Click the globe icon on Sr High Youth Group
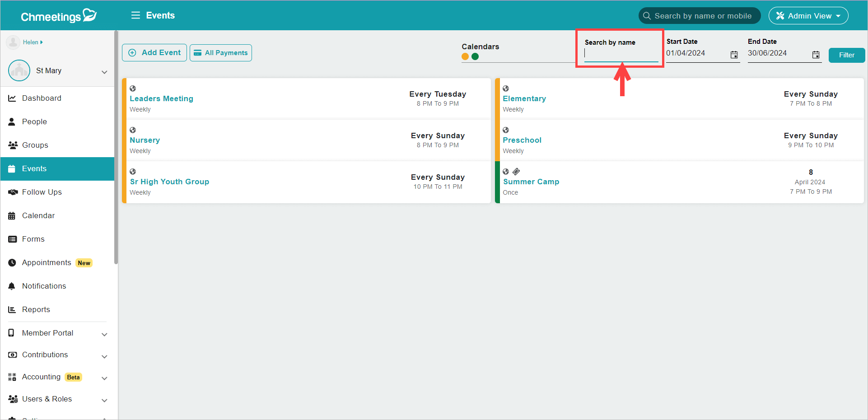This screenshot has height=420, width=868. (133, 172)
